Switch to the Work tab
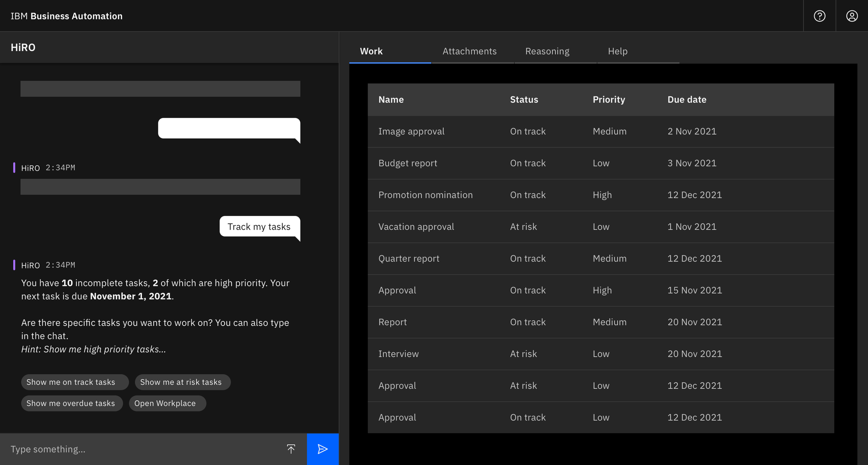868x465 pixels. click(x=390, y=51)
